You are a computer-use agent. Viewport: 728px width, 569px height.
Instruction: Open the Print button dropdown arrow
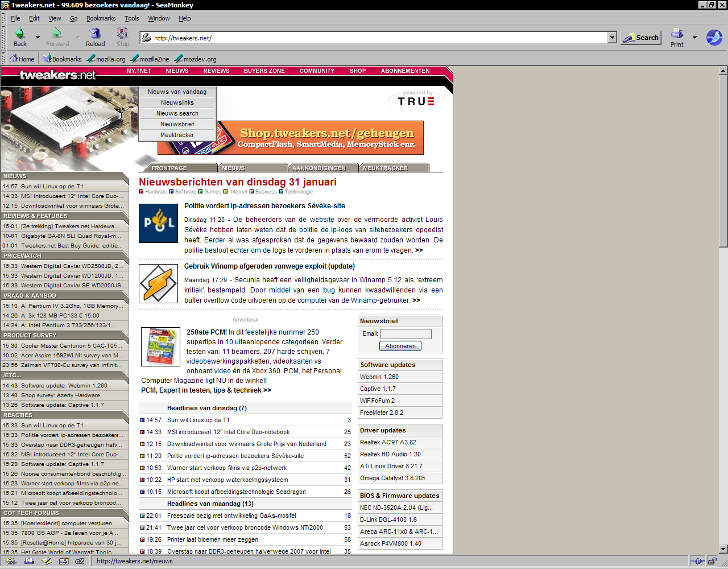pyautogui.click(x=694, y=38)
